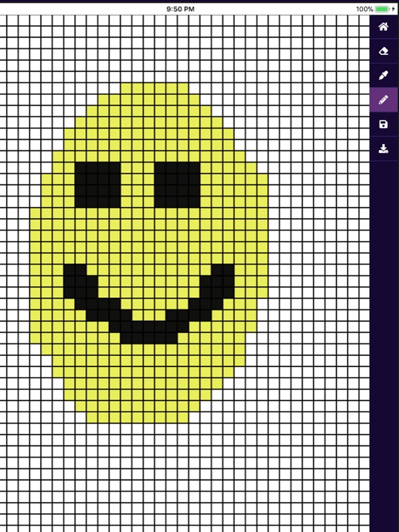The image size is (399, 532).
Task: Click the left black eye of smiley
Action: tap(98, 185)
